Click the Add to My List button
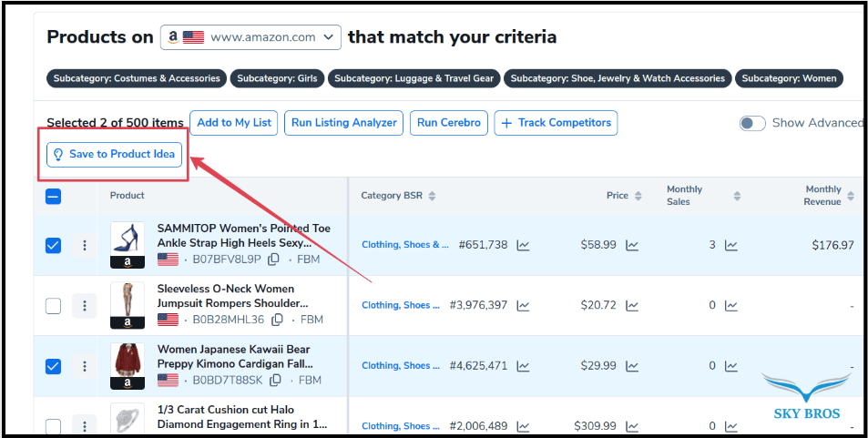 point(234,123)
